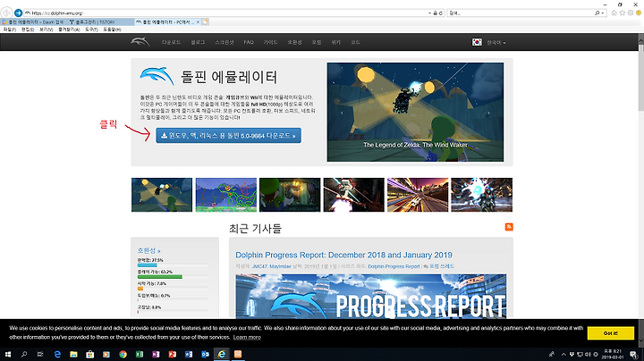Screen dimensions: 644x361
Task: Open the Windows Start button
Action: pyautogui.click(x=8, y=354)
